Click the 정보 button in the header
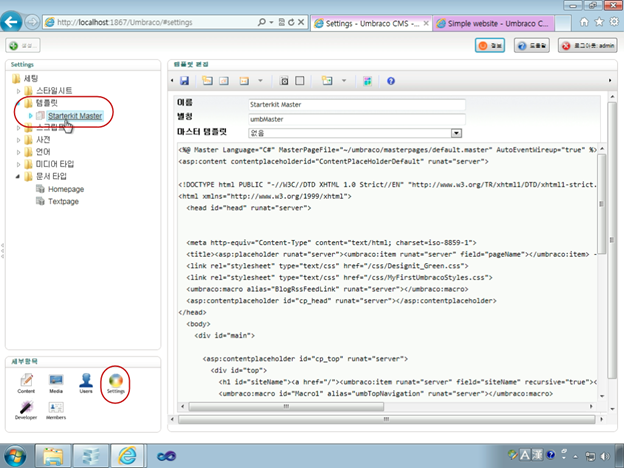Image resolution: width=624 pixels, height=468 pixels. (490, 46)
